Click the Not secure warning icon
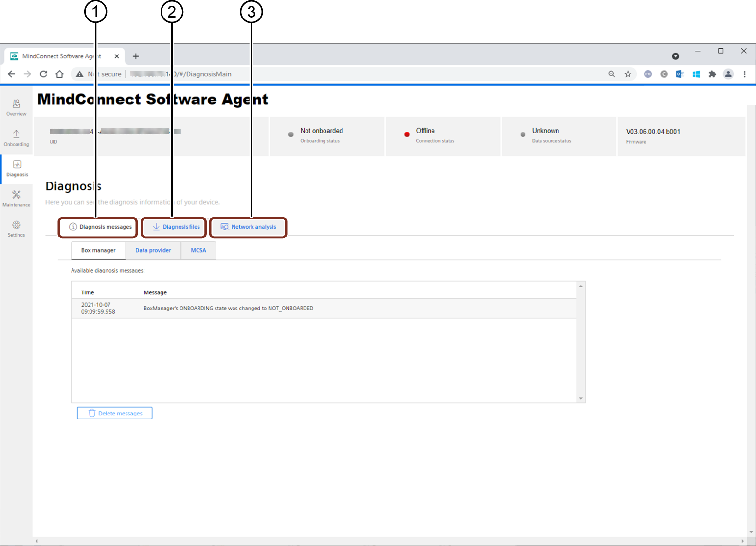The image size is (756, 546). [x=80, y=74]
